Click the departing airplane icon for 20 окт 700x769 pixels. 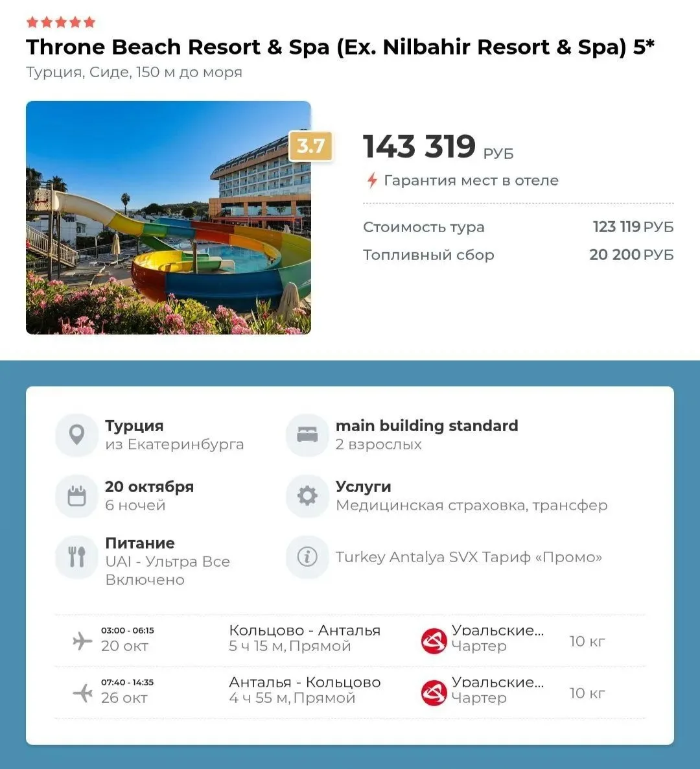pyautogui.click(x=82, y=641)
